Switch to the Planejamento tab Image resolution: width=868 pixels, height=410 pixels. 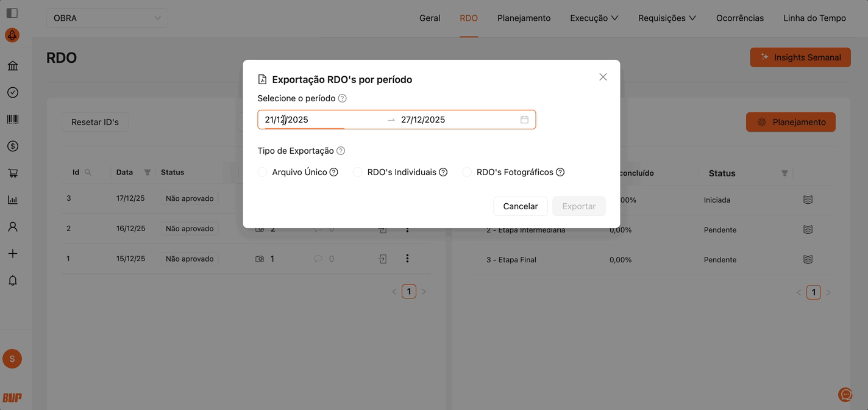524,18
